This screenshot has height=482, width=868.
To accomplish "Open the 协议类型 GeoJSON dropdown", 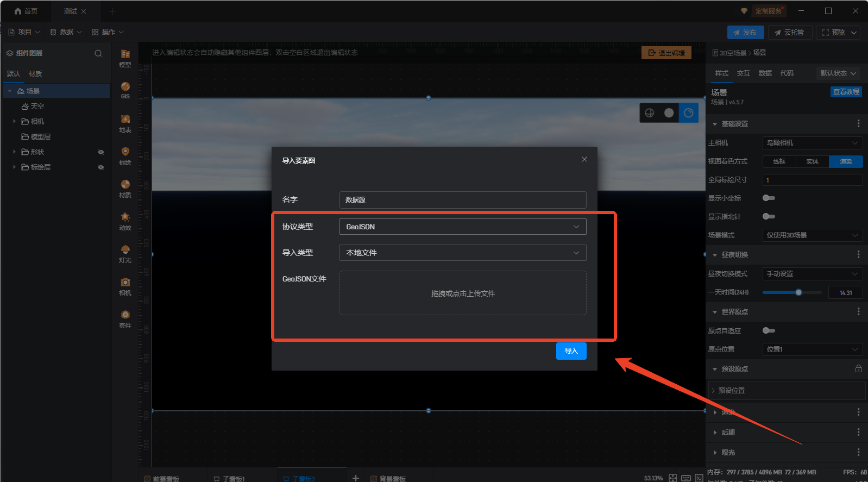I will coord(462,227).
